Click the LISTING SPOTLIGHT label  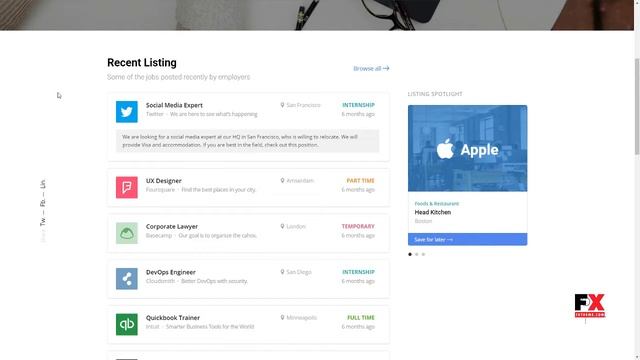coord(435,94)
